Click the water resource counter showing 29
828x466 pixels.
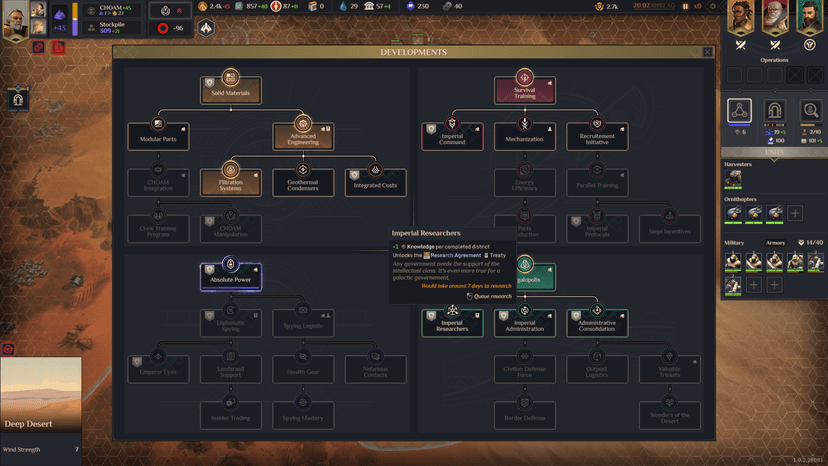click(x=349, y=6)
